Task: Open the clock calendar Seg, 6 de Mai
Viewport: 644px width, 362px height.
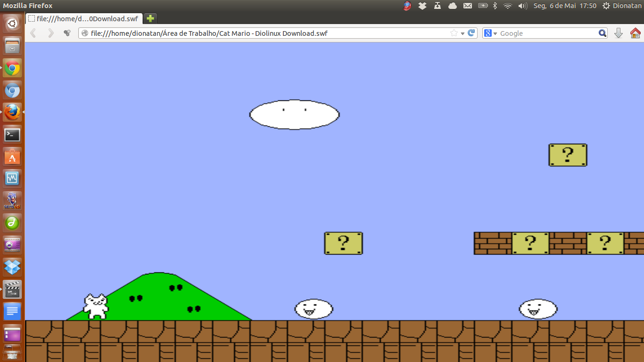Action: click(565, 6)
